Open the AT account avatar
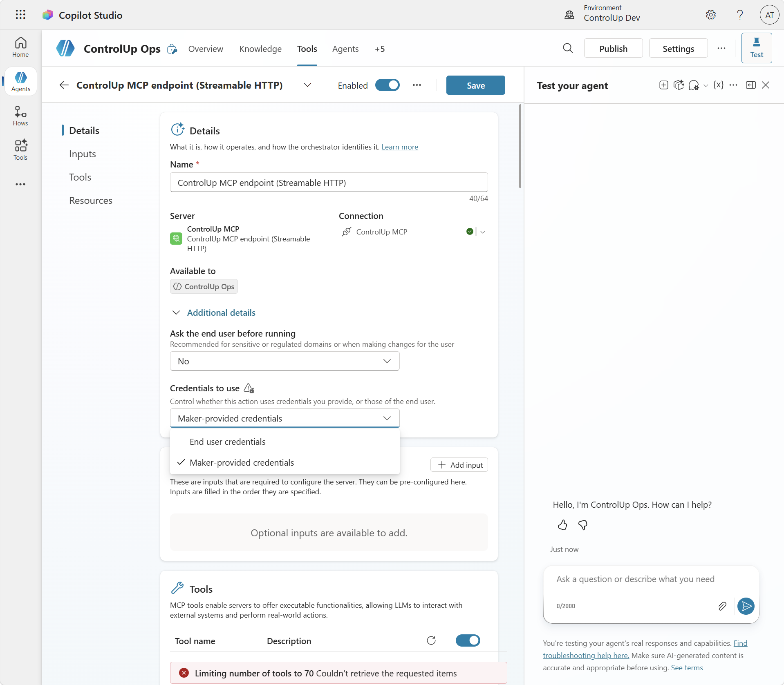Viewport: 784px width, 685px height. [x=769, y=15]
